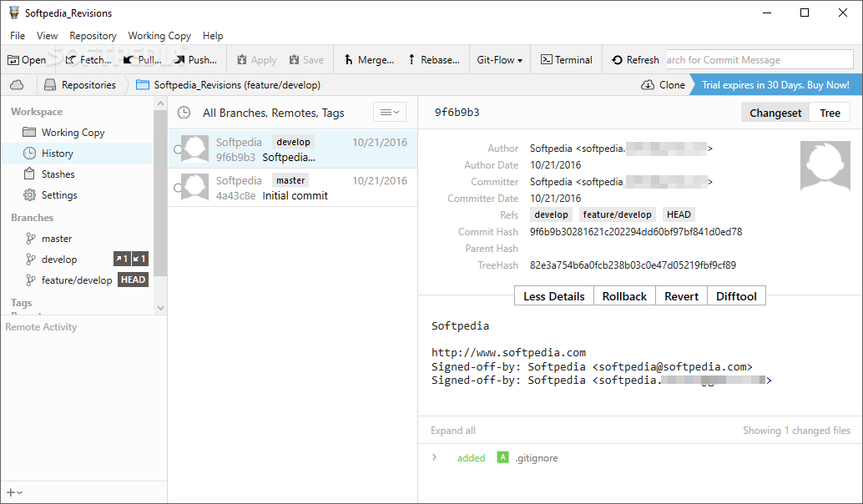Start a Rebase operation
This screenshot has width=863, height=504.
coord(434,60)
